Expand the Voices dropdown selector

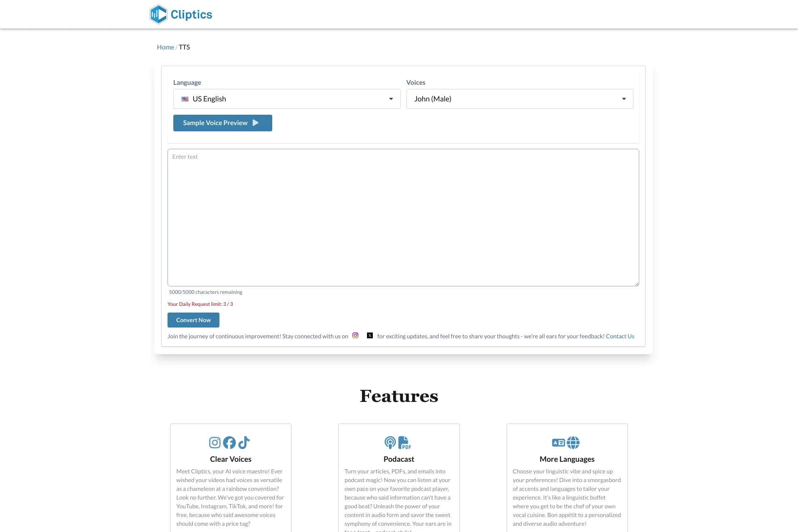[520, 99]
